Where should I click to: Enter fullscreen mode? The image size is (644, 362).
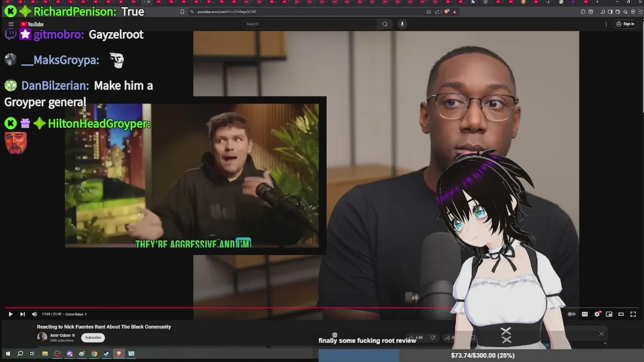pos(633,314)
